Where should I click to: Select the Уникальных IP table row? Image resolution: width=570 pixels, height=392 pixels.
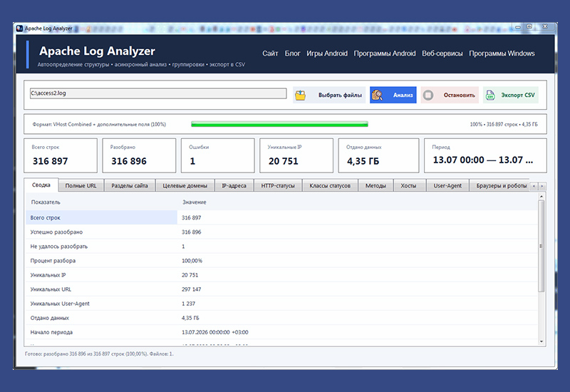pyautogui.click(x=281, y=275)
